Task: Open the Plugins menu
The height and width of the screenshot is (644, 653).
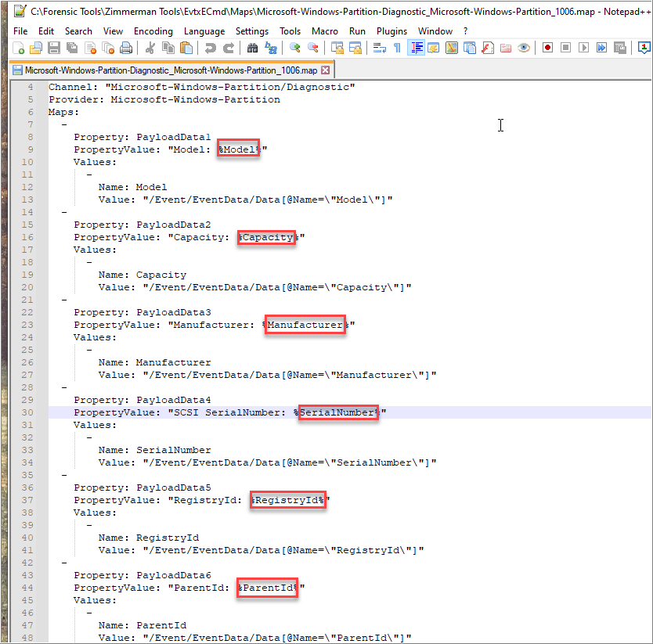Action: pos(391,31)
